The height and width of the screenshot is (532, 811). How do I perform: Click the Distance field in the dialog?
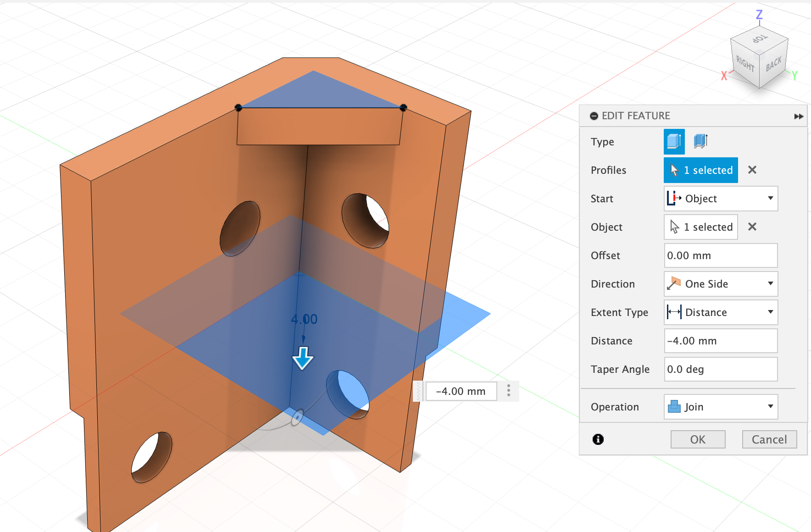tap(721, 341)
